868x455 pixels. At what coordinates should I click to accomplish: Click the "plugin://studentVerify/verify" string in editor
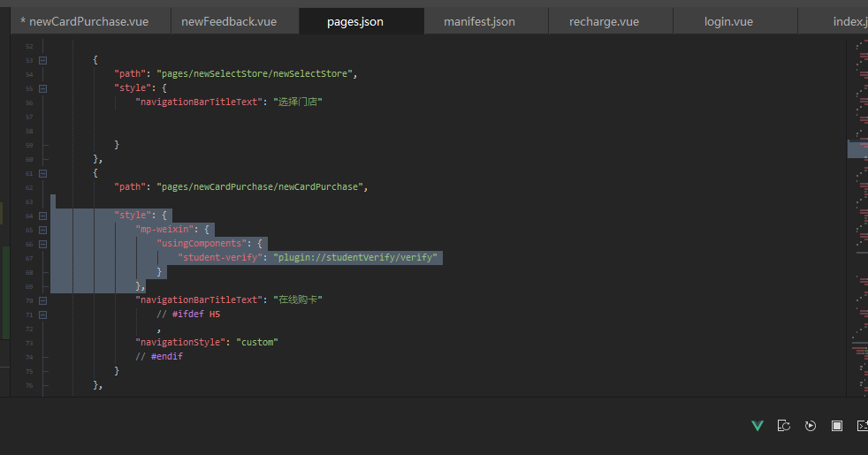coord(355,258)
